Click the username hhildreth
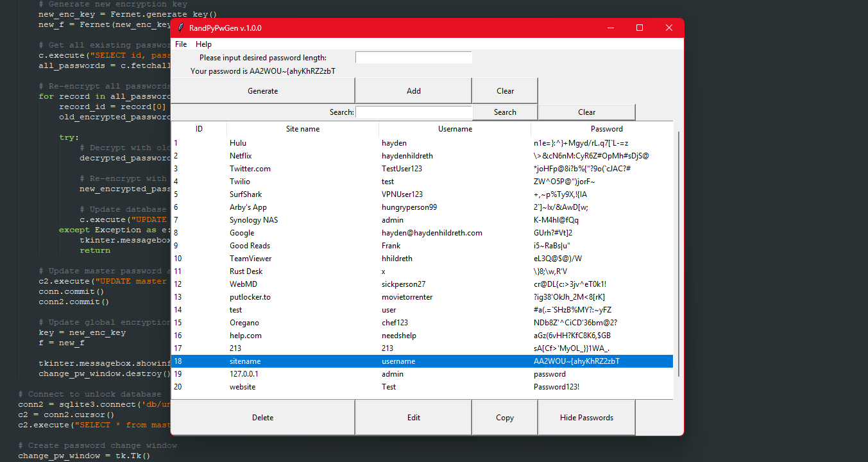The width and height of the screenshot is (868, 462). point(397,259)
